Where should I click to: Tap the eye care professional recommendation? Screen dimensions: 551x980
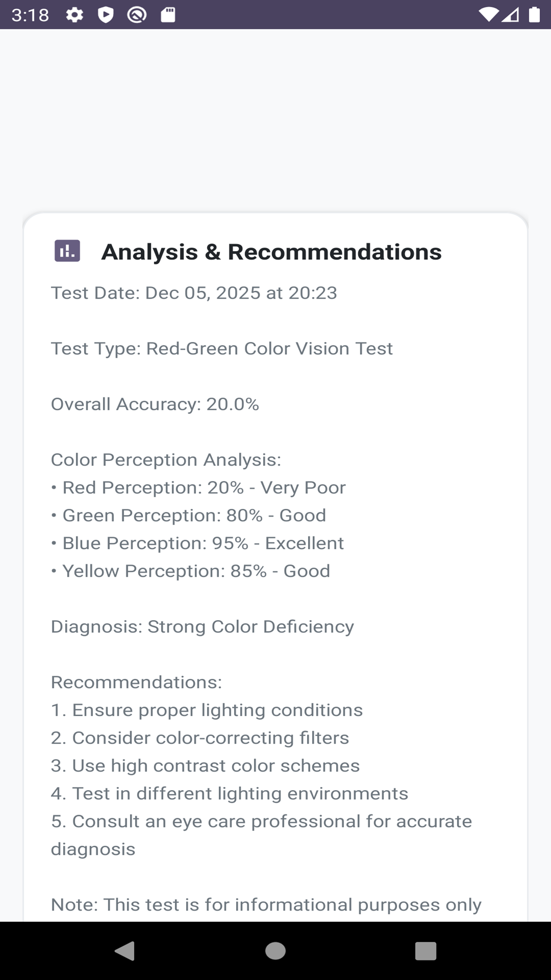pos(261,822)
